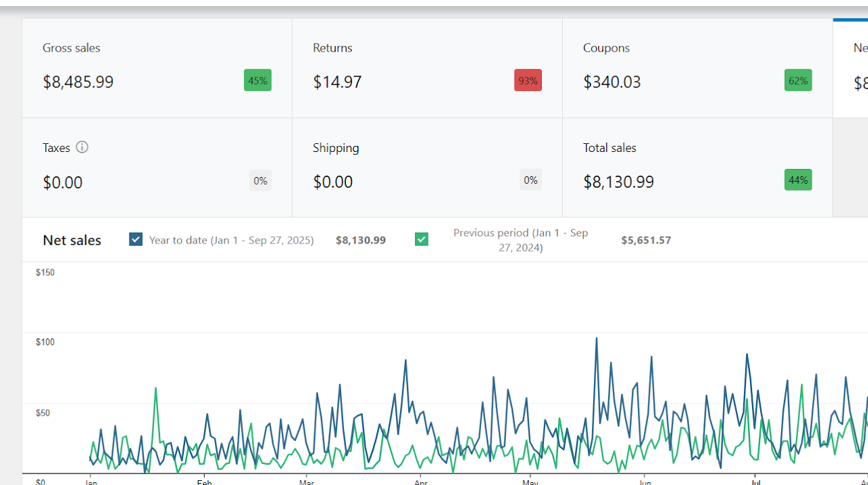Click the Previous period legend label
Image resolution: width=868 pixels, height=485 pixels.
[x=520, y=240]
